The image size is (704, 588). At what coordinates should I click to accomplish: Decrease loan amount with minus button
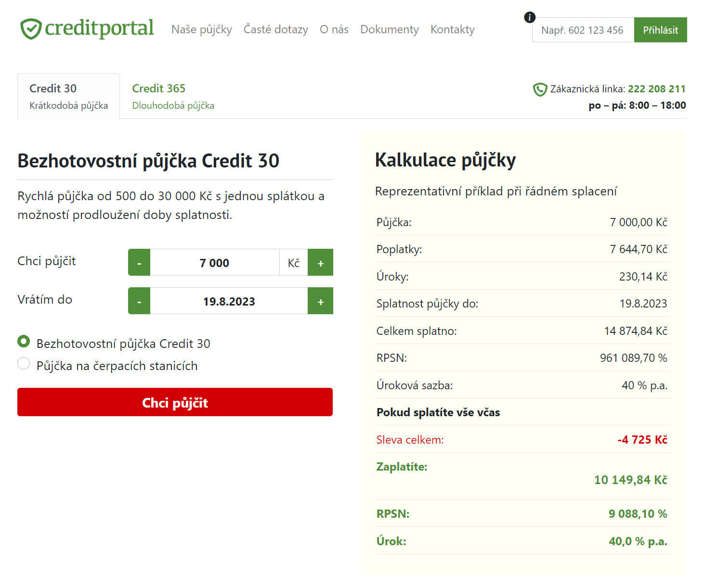tap(139, 263)
